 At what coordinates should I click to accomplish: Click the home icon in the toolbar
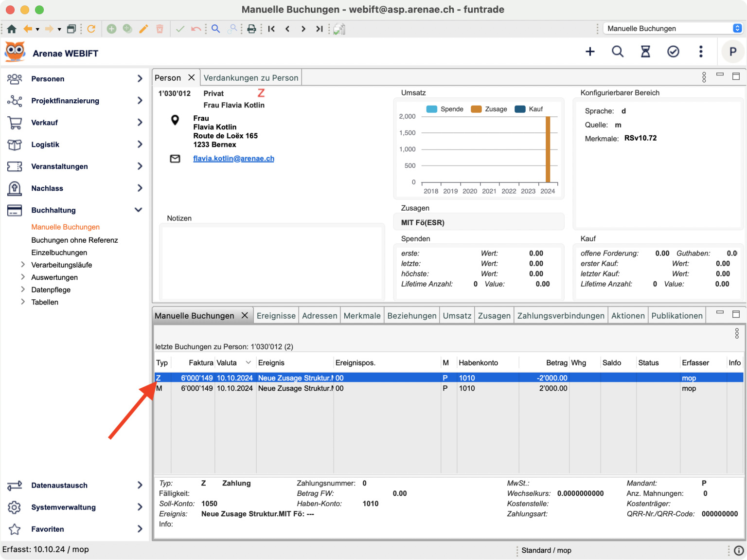tap(12, 29)
